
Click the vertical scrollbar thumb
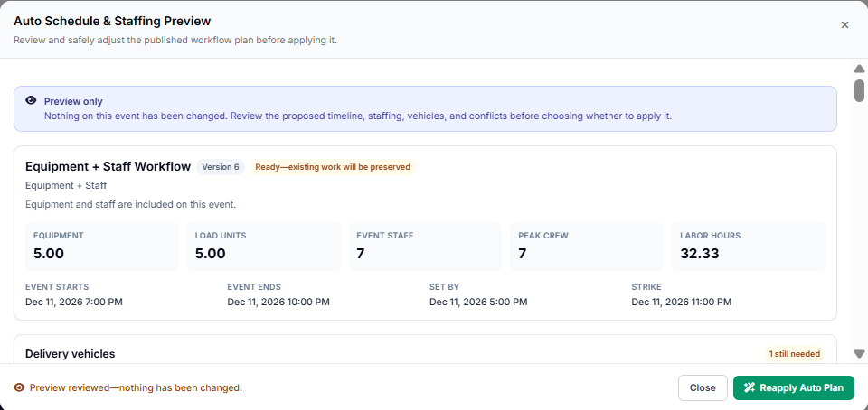(859, 90)
